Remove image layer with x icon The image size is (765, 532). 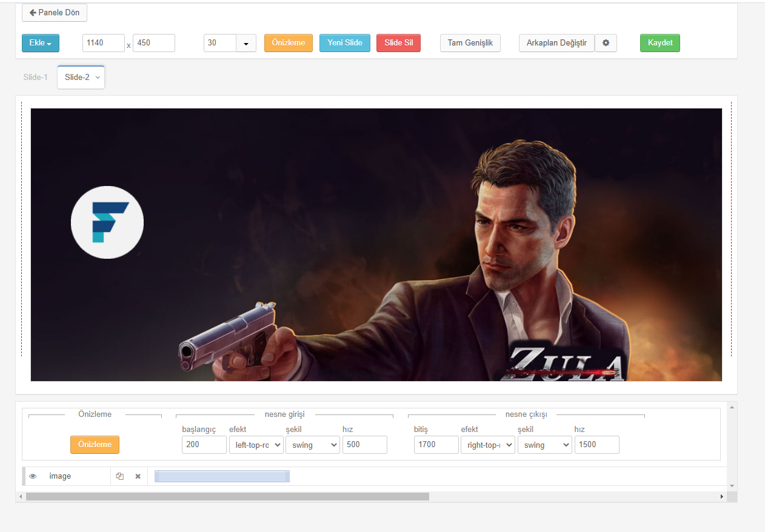138,476
